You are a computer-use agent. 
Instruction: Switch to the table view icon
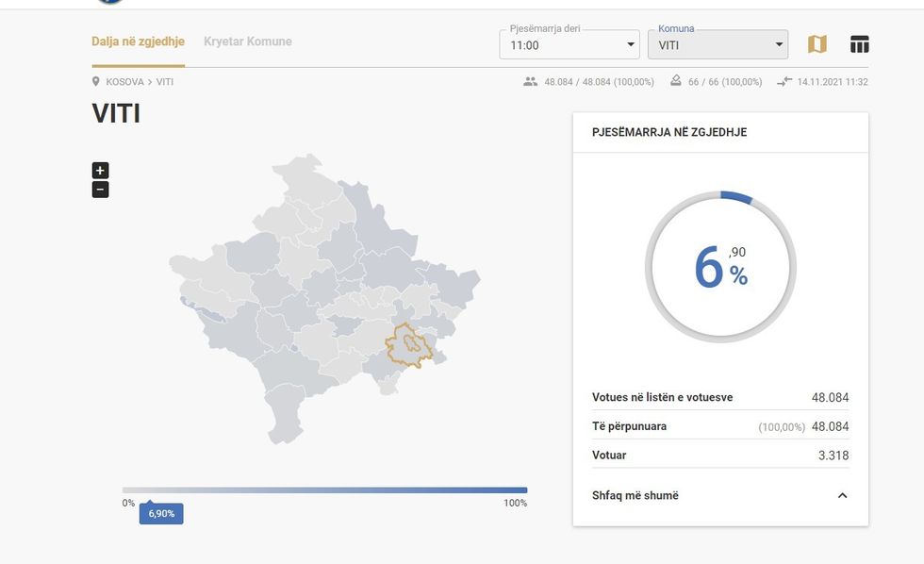coord(859,44)
